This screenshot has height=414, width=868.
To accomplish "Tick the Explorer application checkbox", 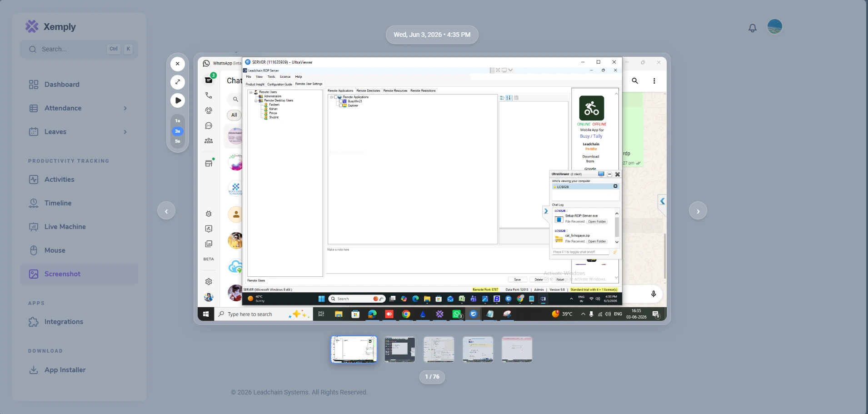I will coord(340,105).
